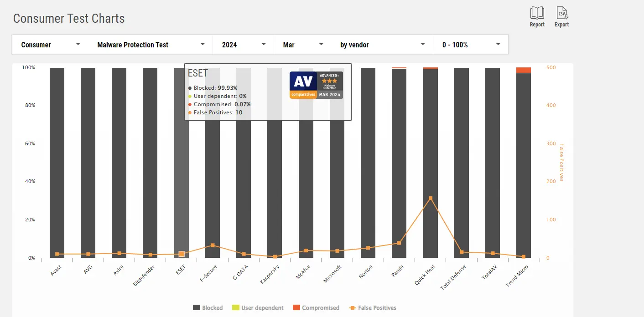Image resolution: width=644 pixels, height=317 pixels.
Task: Toggle the False Positives legend series
Action: 373,308
